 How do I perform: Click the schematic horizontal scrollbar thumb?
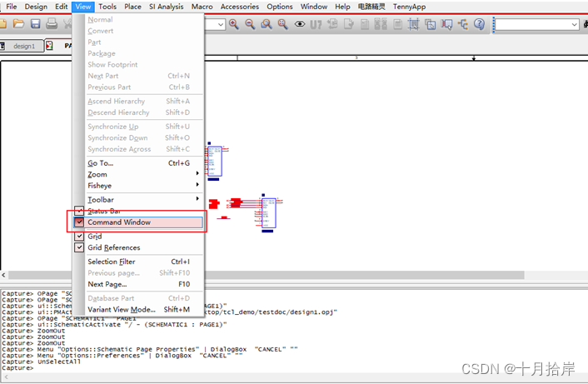(x=267, y=275)
